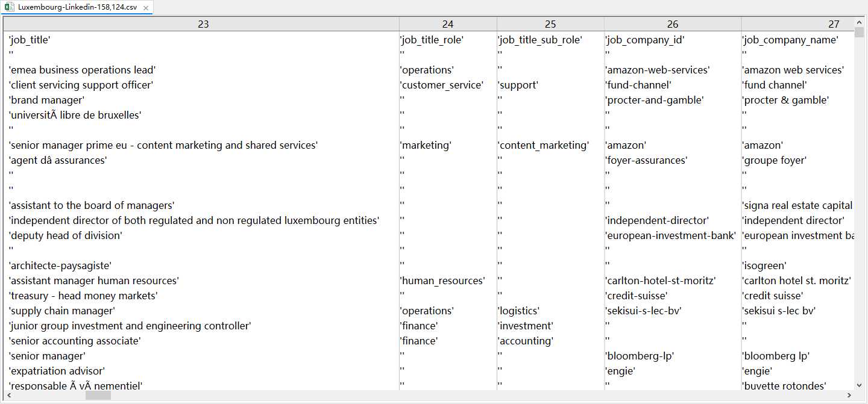Click the horizontal scrollbar right arrow

(849, 396)
